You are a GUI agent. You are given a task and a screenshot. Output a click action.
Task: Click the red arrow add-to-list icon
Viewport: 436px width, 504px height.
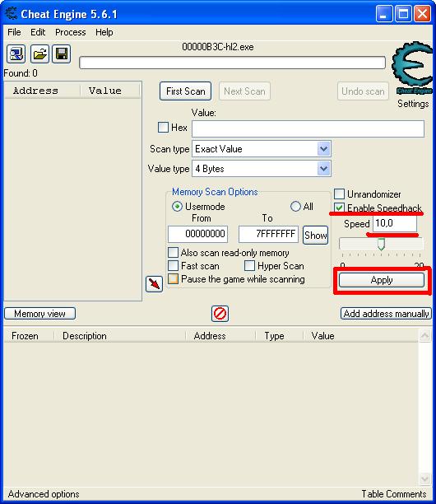(154, 284)
